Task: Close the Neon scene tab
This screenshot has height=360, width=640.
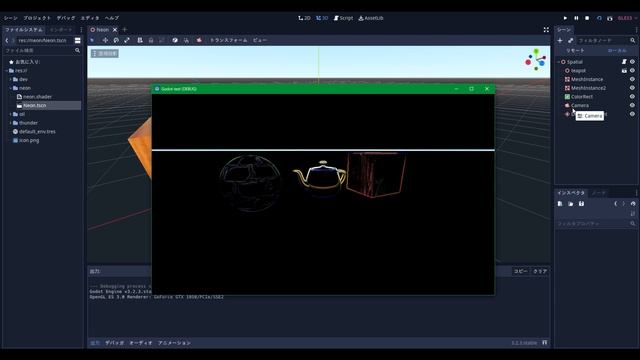Action: coord(115,29)
